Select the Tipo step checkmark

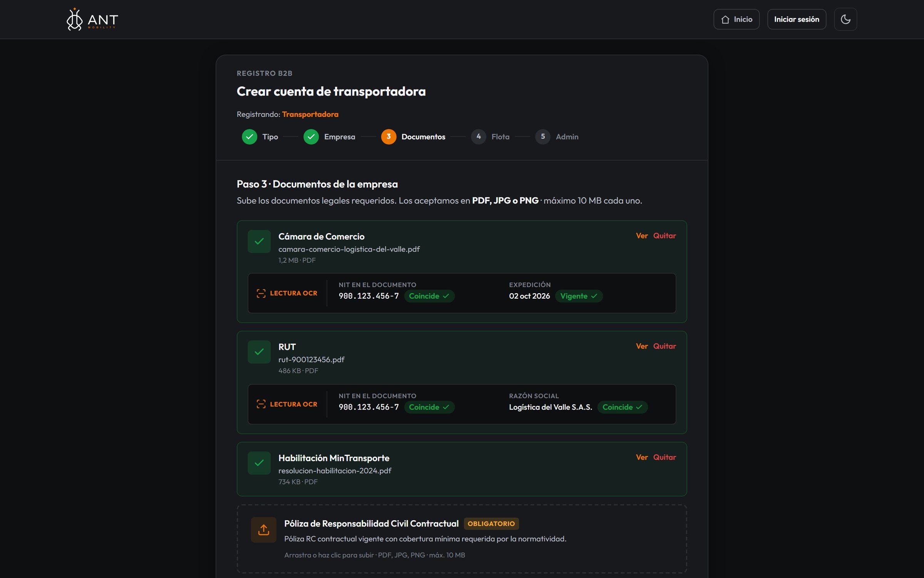(249, 137)
